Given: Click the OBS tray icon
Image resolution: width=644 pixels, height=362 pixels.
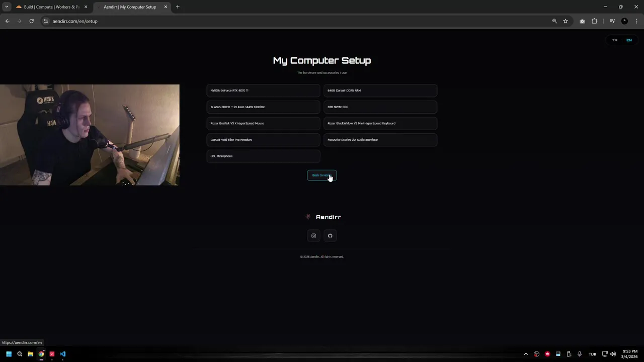Looking at the screenshot, I should click(537, 354).
